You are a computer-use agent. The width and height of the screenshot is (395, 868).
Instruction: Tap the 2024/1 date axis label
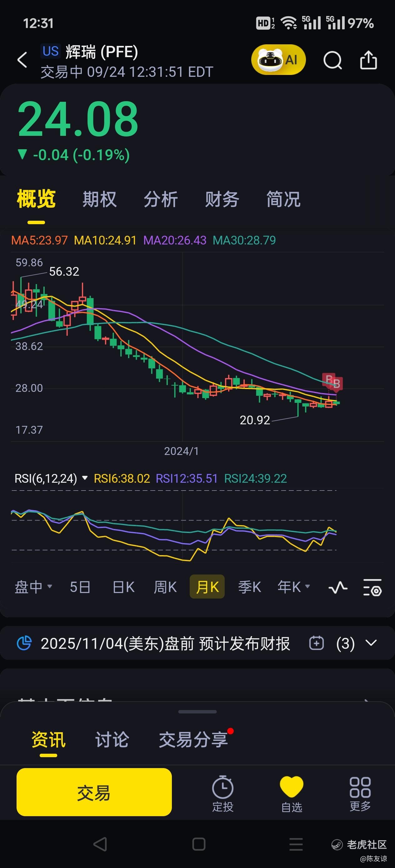tap(182, 451)
